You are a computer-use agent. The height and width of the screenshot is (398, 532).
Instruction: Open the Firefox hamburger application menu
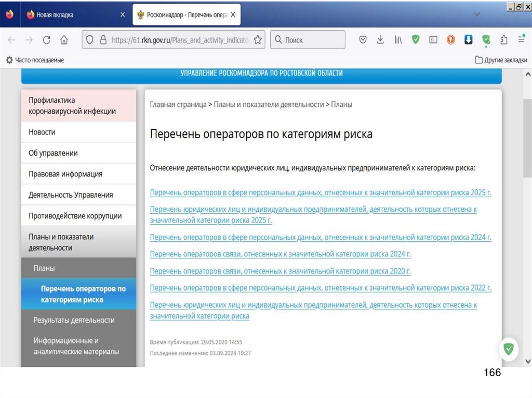pyautogui.click(x=521, y=40)
